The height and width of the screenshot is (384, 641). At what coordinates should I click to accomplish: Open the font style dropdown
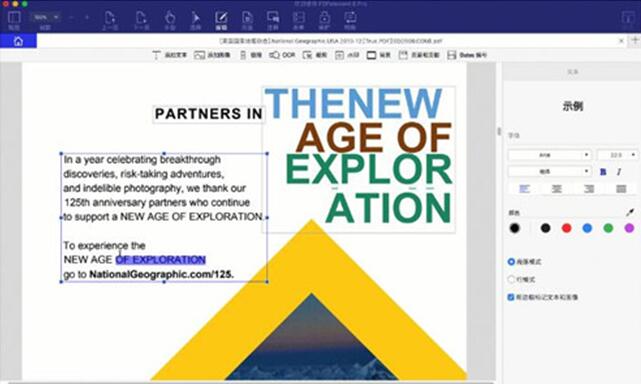(x=550, y=171)
